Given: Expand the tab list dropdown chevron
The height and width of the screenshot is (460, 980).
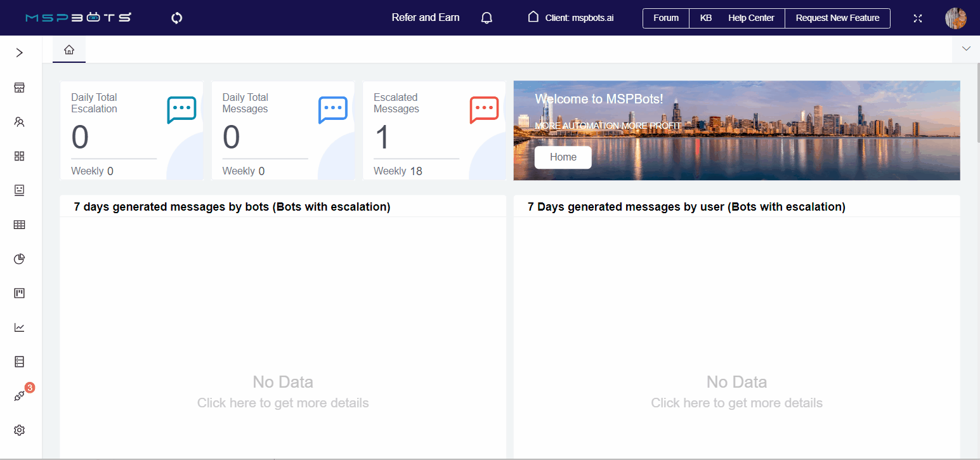Looking at the screenshot, I should click(x=966, y=49).
